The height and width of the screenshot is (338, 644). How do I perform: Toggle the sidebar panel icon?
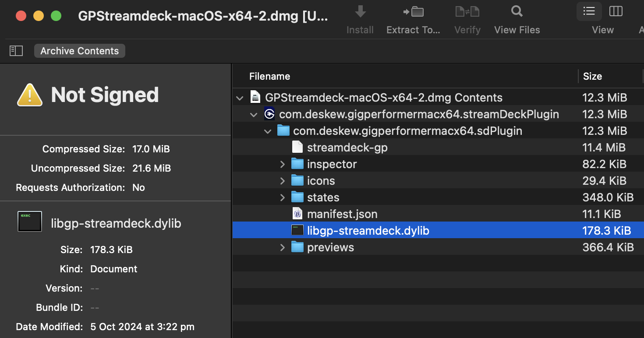click(16, 51)
